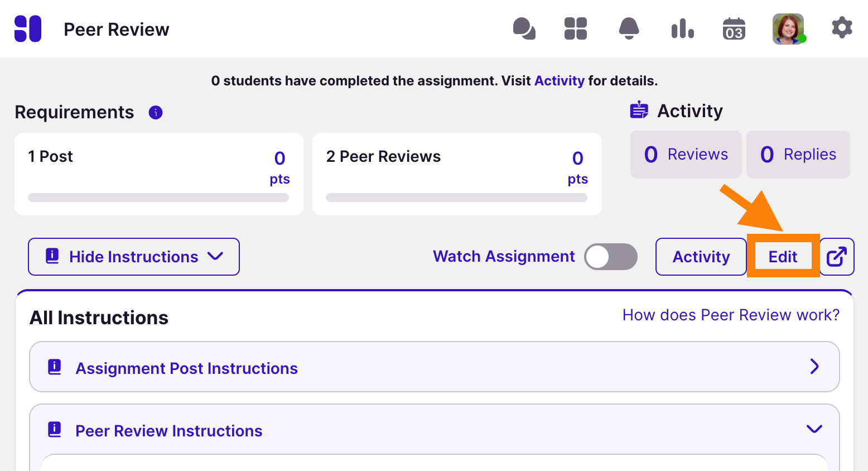868x471 pixels.
Task: Select the 0 Replies activity tab
Action: click(x=798, y=155)
